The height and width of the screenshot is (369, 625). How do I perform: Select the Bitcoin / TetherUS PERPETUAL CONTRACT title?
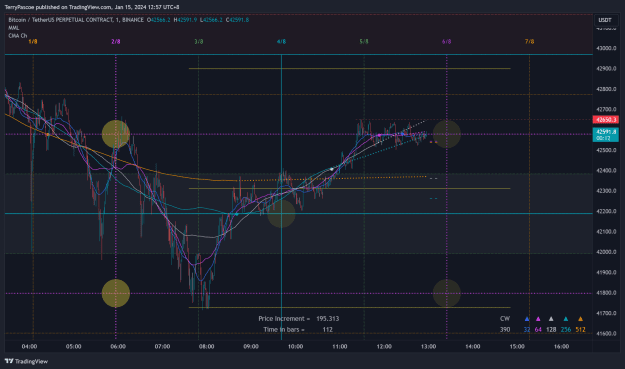[x=76, y=20]
